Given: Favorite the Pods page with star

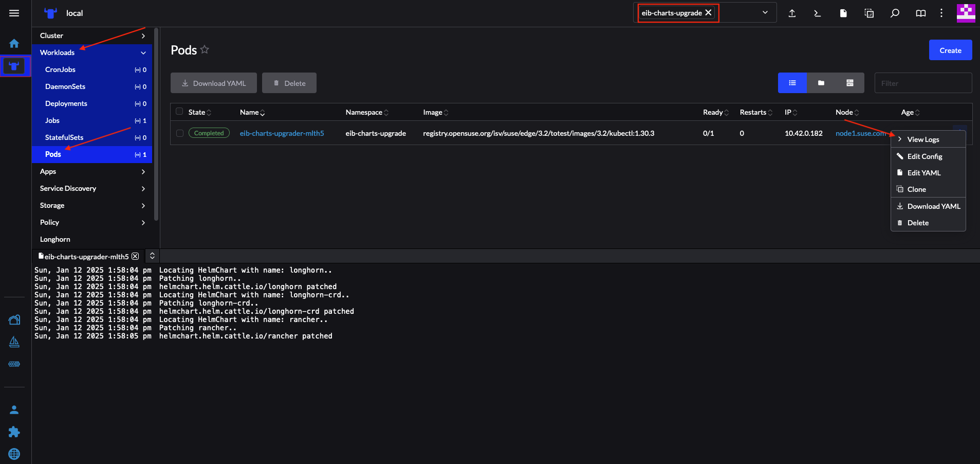Looking at the screenshot, I should [205, 49].
